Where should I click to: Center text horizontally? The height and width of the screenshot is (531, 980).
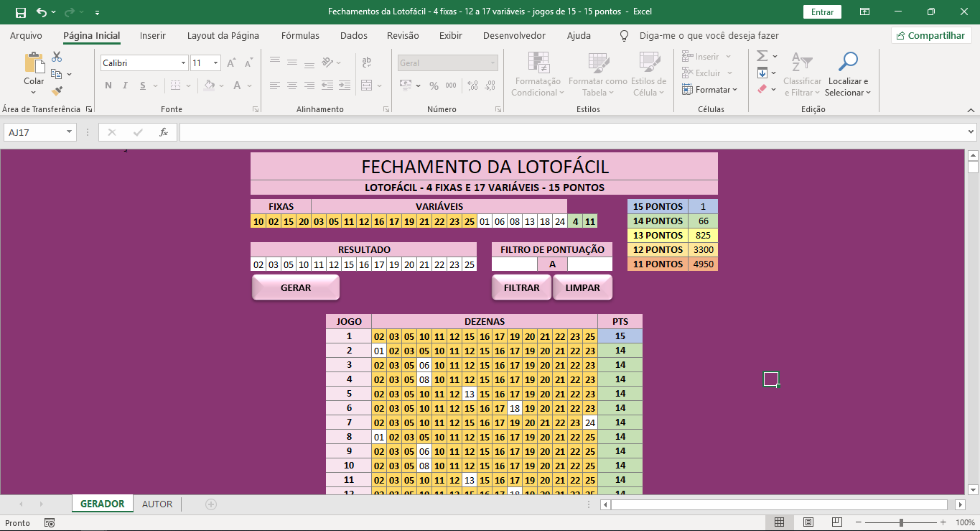click(x=292, y=86)
